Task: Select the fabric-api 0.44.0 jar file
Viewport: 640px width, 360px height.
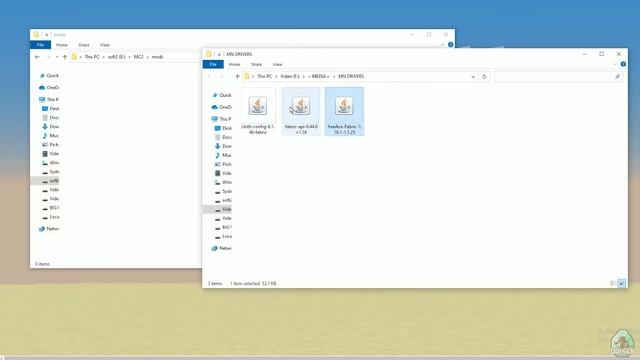Action: pyautogui.click(x=301, y=111)
